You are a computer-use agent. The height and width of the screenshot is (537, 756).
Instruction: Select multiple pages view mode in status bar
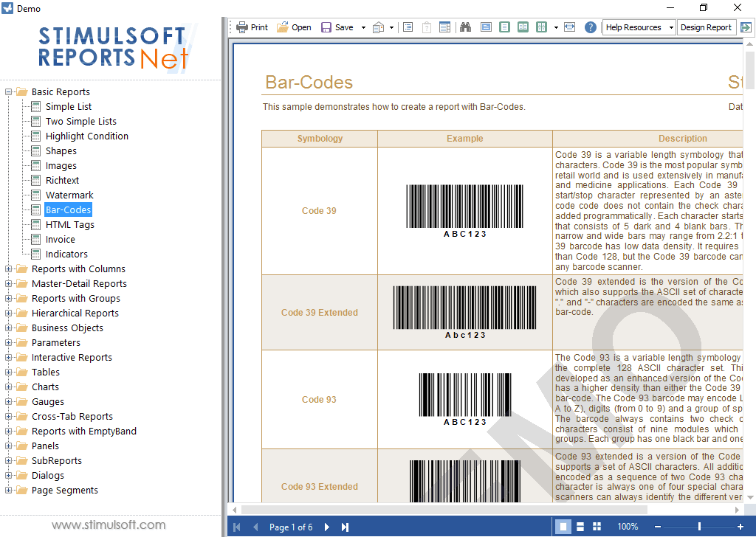[597, 527]
